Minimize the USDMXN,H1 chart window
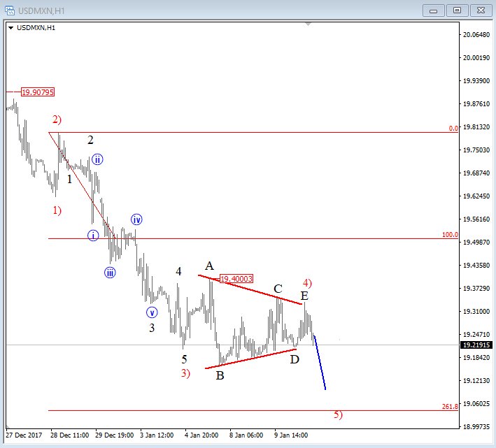This screenshot has height=448, width=496. (x=433, y=10)
